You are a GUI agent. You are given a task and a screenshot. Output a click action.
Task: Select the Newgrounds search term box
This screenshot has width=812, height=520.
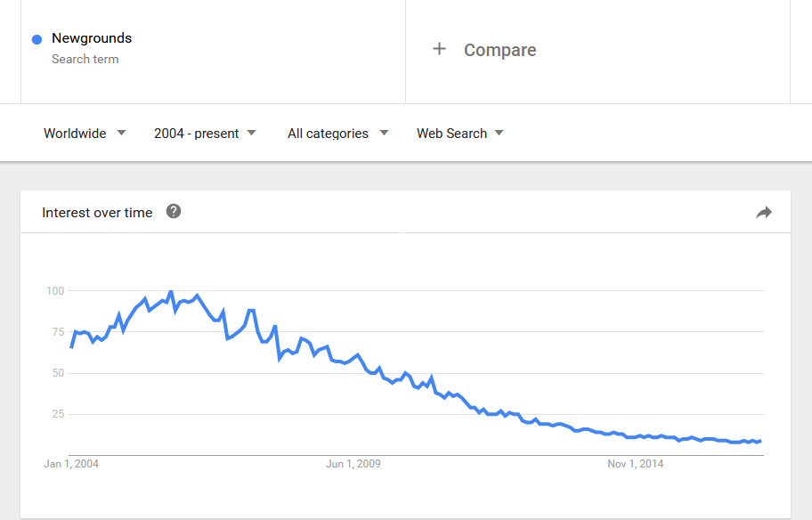213,50
